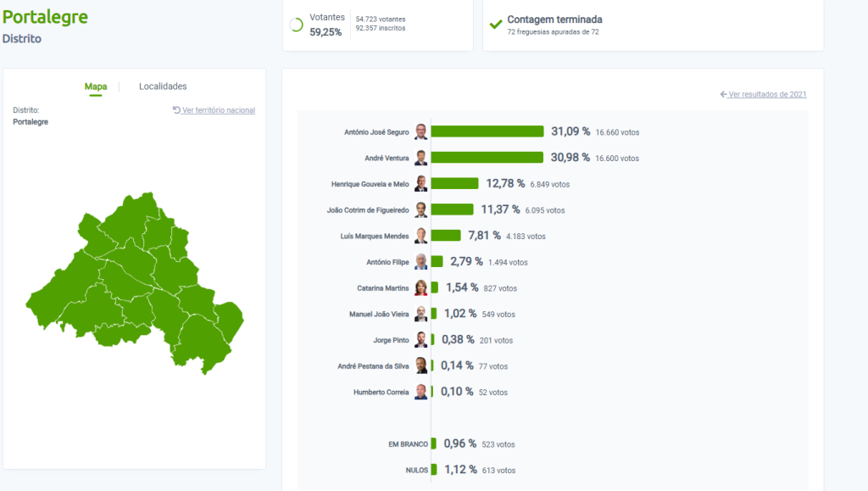The height and width of the screenshot is (491, 868).
Task: Select Luís Marques Mendes's photo
Action: [x=420, y=236]
